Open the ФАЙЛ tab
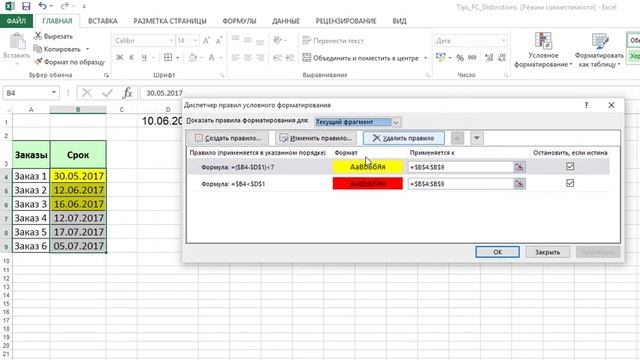 point(16,21)
